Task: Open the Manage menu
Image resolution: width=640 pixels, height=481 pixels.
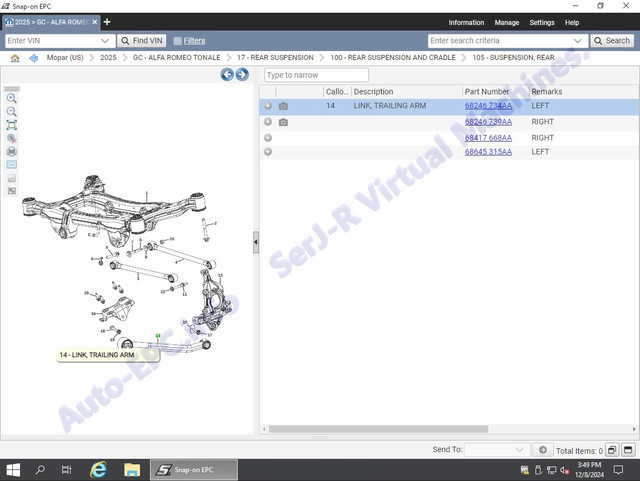Action: (x=507, y=22)
